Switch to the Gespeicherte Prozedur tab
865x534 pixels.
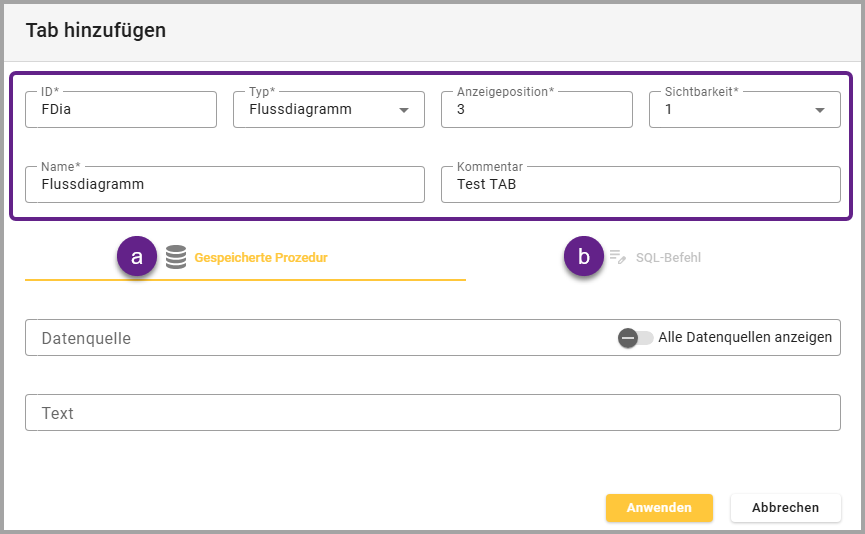click(260, 257)
